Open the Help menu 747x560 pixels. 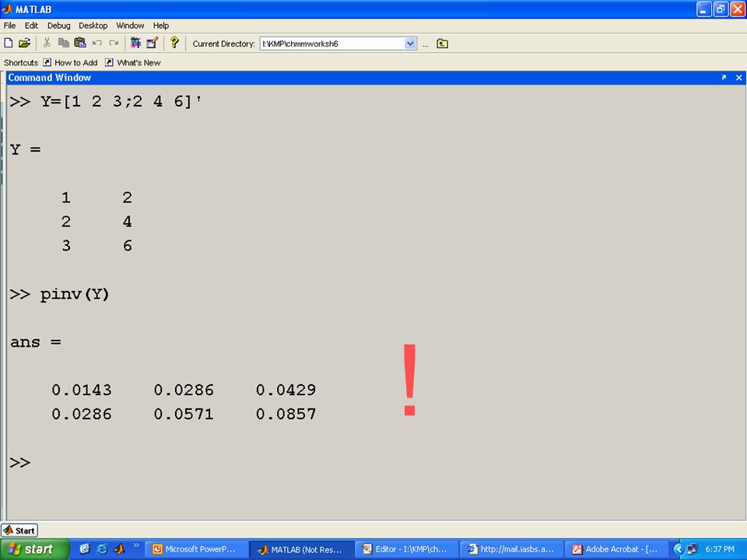[x=160, y=26]
